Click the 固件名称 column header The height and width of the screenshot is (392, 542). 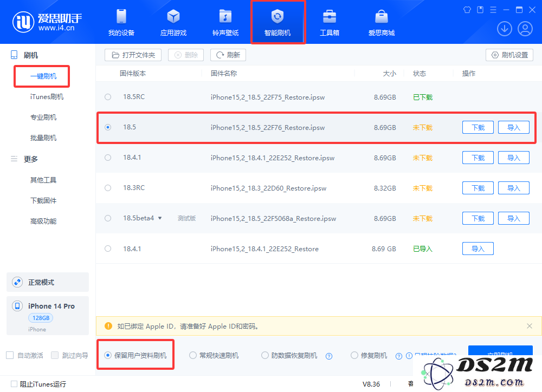[x=224, y=74]
